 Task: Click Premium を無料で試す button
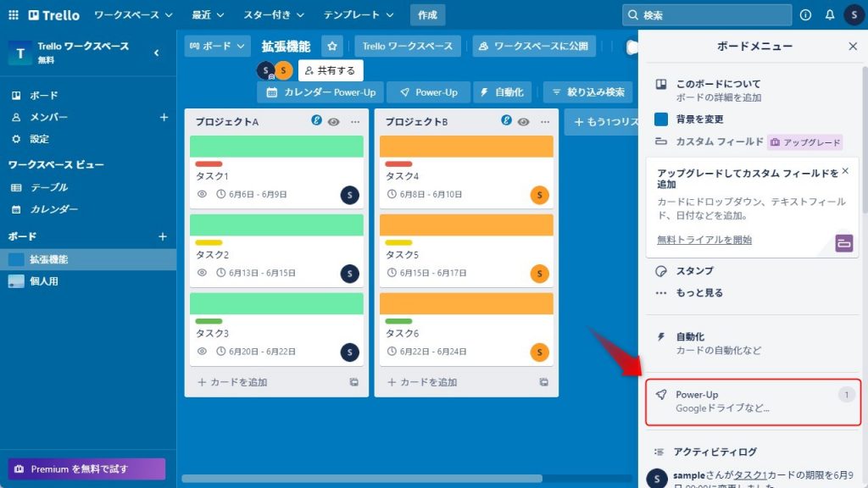click(87, 469)
